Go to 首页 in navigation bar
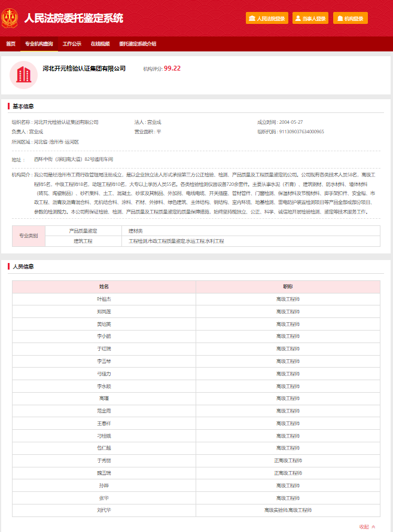393x532 pixels. [11, 44]
